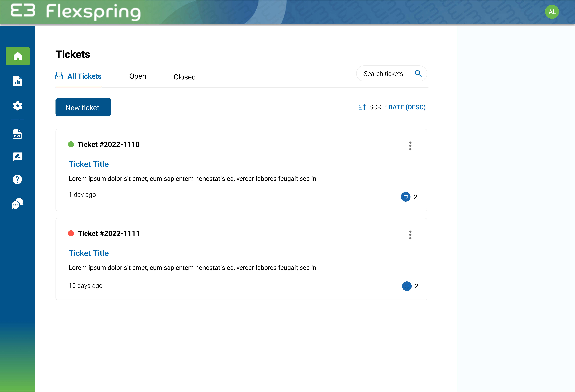Click the comments icon on Ticket #2022-1111
The width and height of the screenshot is (575, 392).
[407, 286]
